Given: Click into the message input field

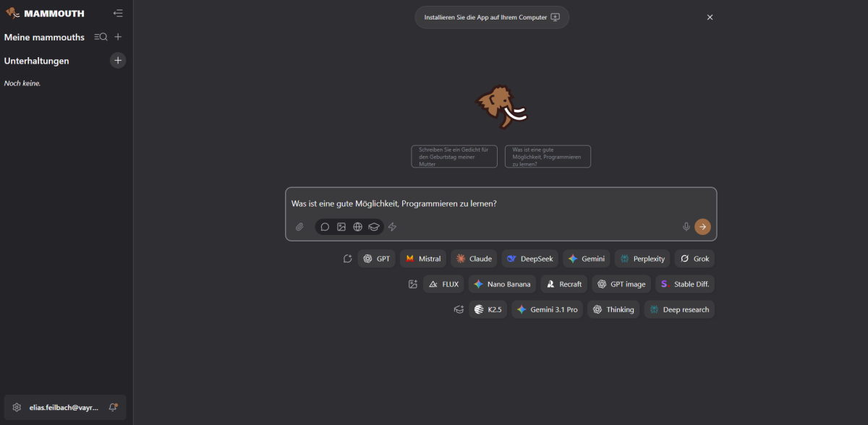Looking at the screenshot, I should tap(501, 204).
